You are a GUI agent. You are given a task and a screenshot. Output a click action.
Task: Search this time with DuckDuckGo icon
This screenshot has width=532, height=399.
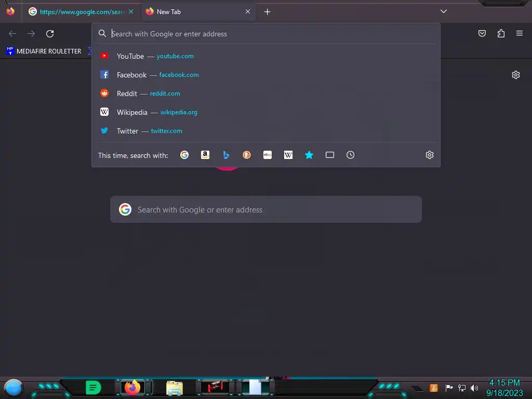tap(247, 155)
